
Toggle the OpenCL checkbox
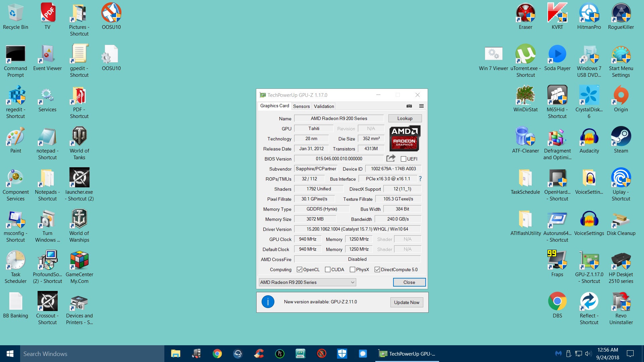coord(299,269)
